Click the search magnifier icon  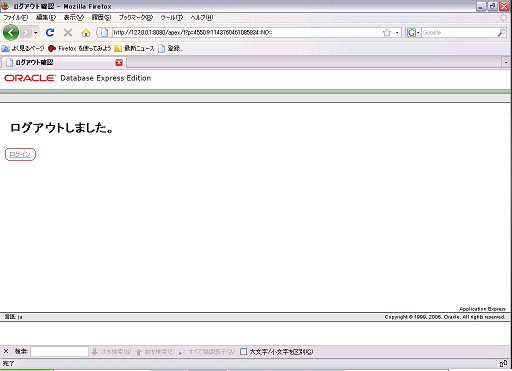click(x=501, y=32)
